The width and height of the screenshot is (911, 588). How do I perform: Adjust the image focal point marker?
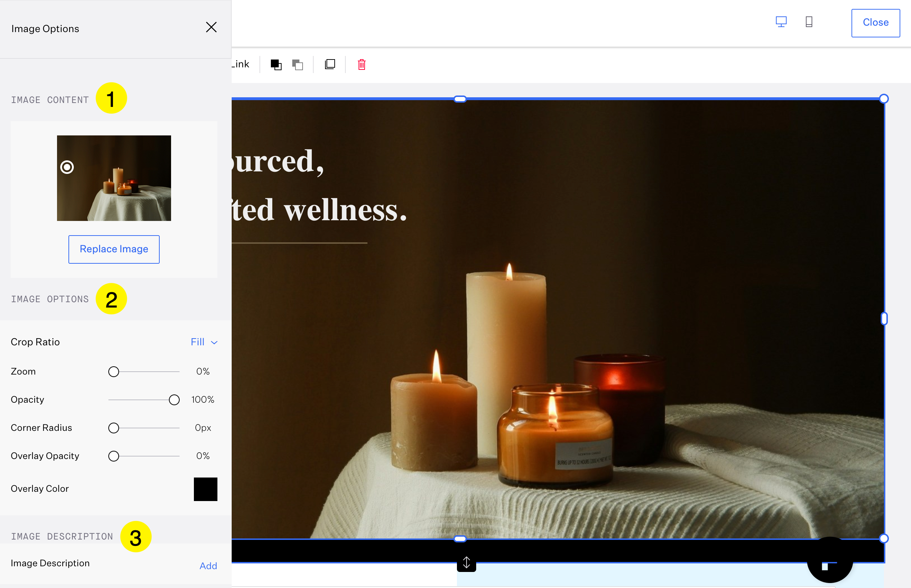tap(67, 167)
